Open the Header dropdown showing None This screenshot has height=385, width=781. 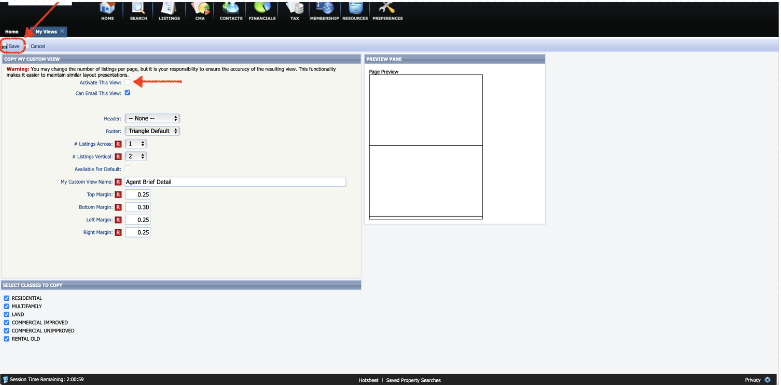pyautogui.click(x=152, y=119)
